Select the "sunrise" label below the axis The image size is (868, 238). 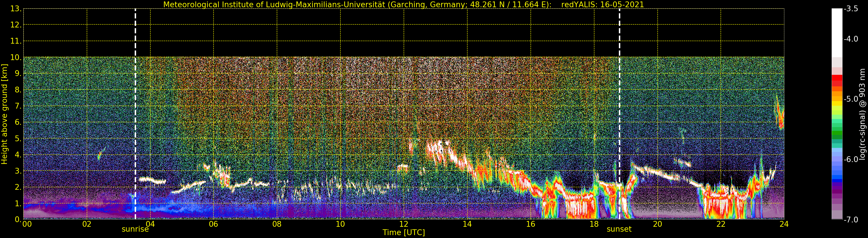[135, 229]
